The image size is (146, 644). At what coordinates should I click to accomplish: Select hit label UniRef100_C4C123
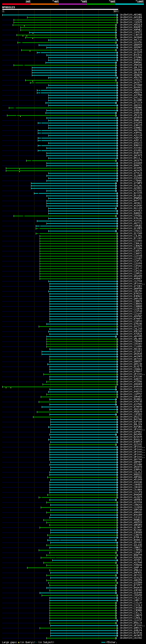click(x=131, y=597)
